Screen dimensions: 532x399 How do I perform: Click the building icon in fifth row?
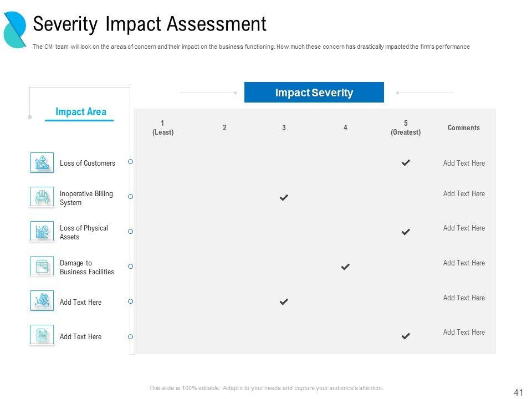tap(42, 301)
